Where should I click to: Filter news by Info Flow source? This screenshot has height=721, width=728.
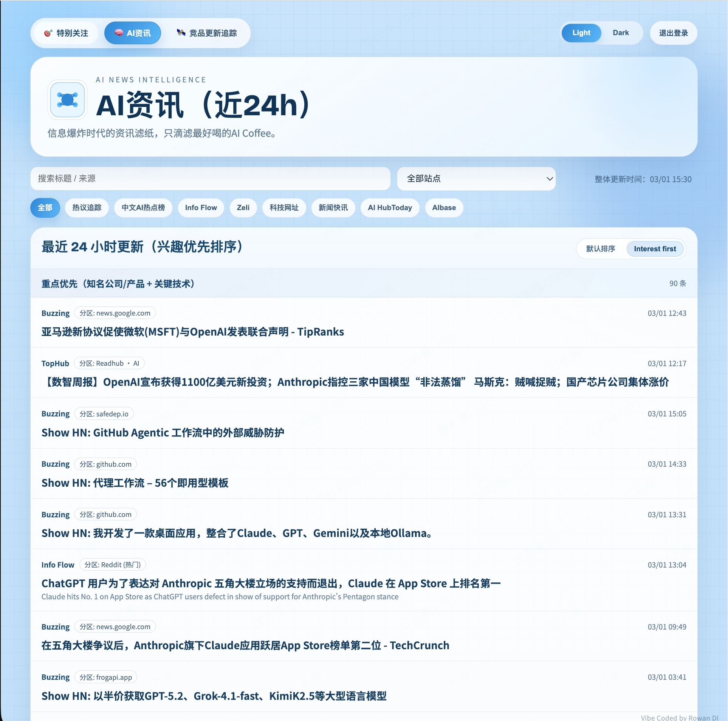201,207
